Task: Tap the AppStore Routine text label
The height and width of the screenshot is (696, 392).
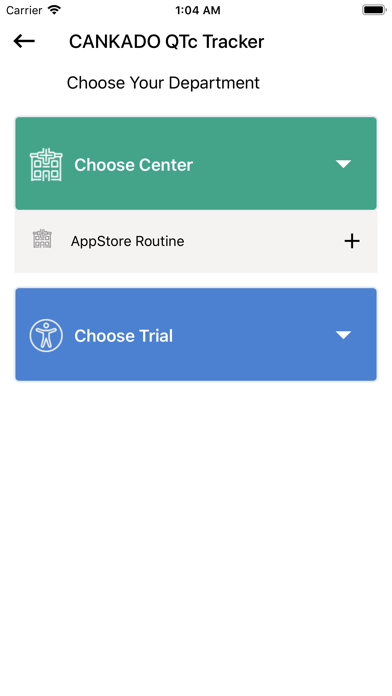Action: (x=127, y=241)
